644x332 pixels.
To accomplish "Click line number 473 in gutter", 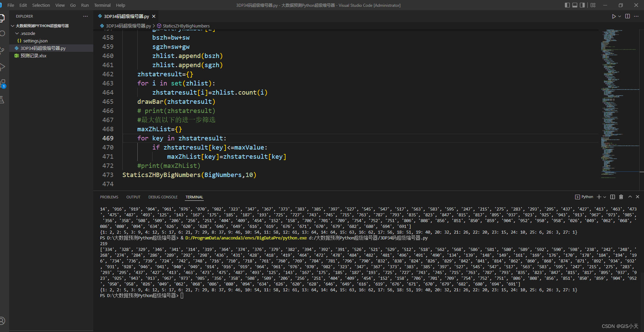I will click(x=108, y=175).
